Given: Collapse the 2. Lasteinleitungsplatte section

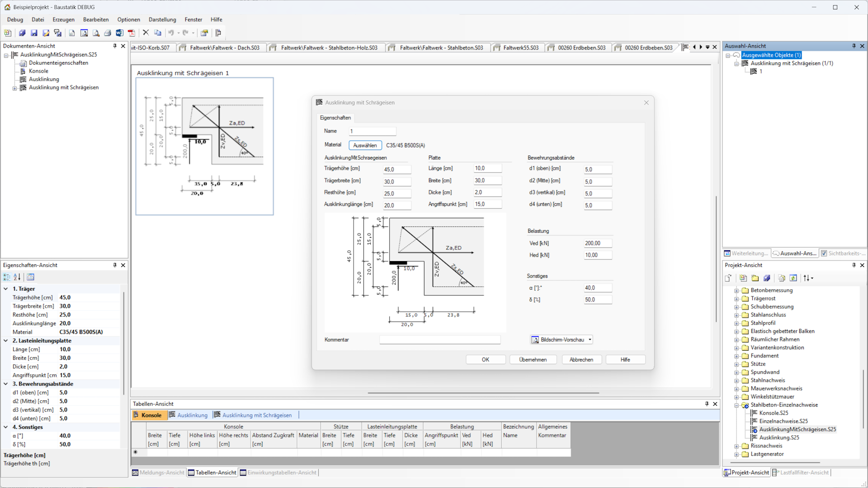Looking at the screenshot, I should (x=6, y=341).
